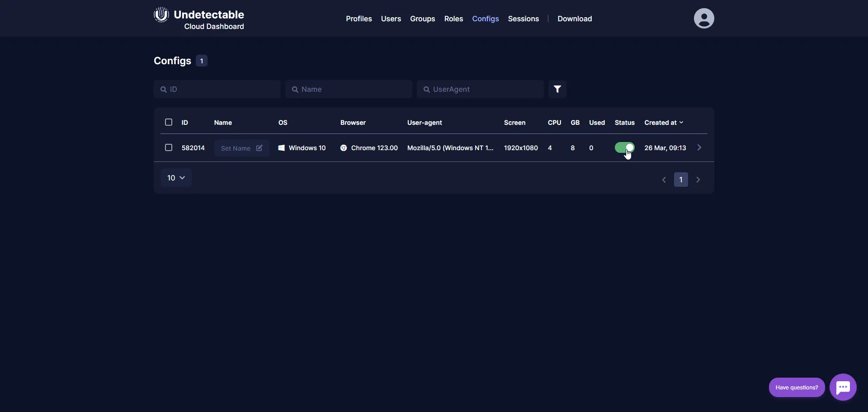This screenshot has width=868, height=412.
Task: Click the OS column header
Action: point(283,123)
